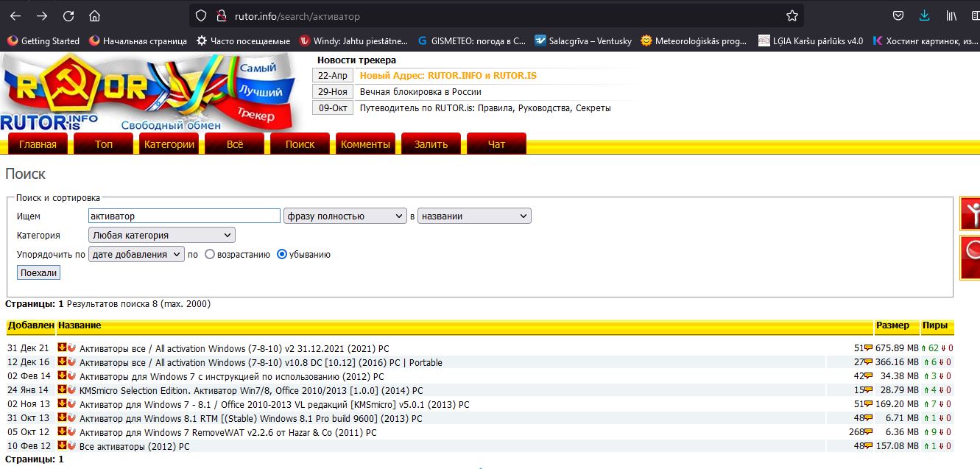Open the browser home page
Screen dimensions: 980x469
pos(94,15)
